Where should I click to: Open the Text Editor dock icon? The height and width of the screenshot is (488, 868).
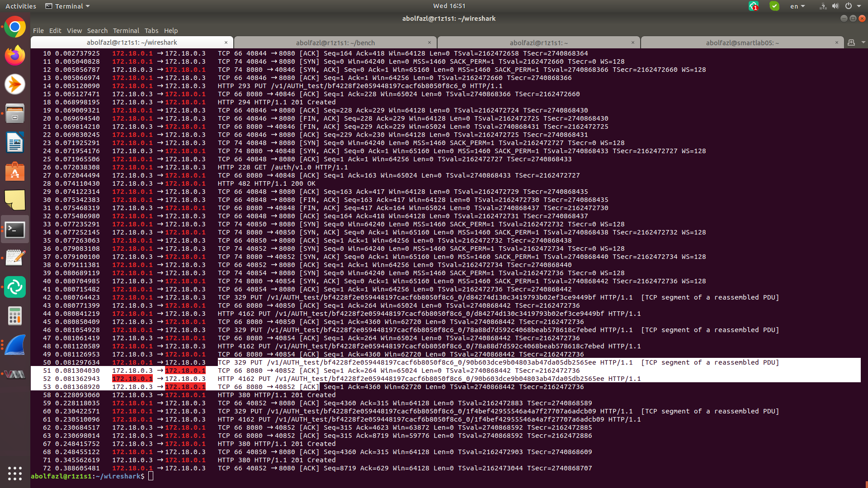[15, 258]
